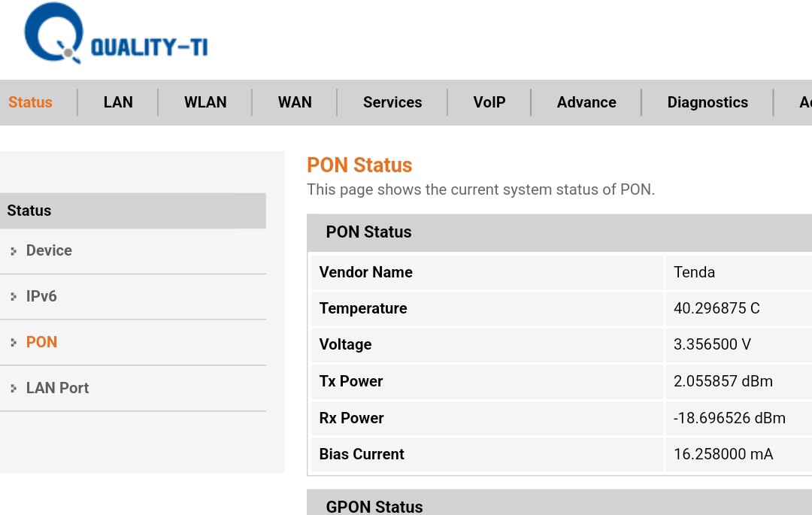Go to the WAN tab
Viewport: 812px width, 515px height.
click(295, 102)
